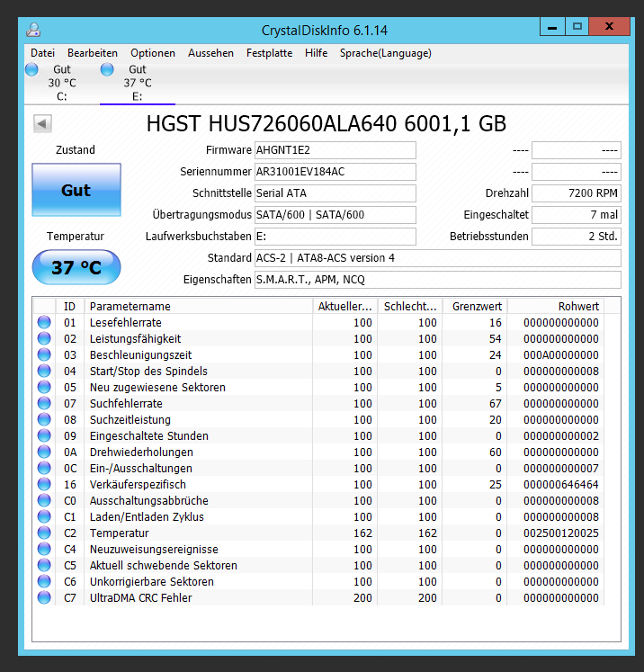Click status orb for Suchfehlerrate row
644x672 pixels.
(x=44, y=403)
